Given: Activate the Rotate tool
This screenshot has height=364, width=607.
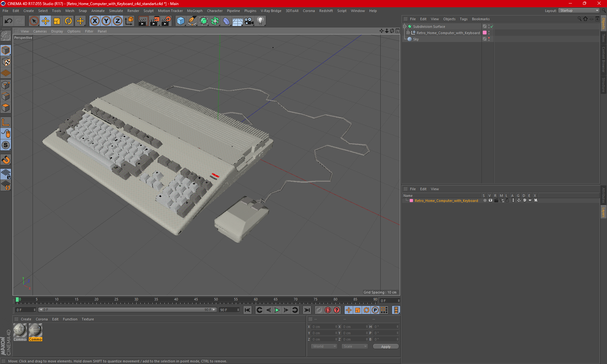Looking at the screenshot, I should 68,21.
